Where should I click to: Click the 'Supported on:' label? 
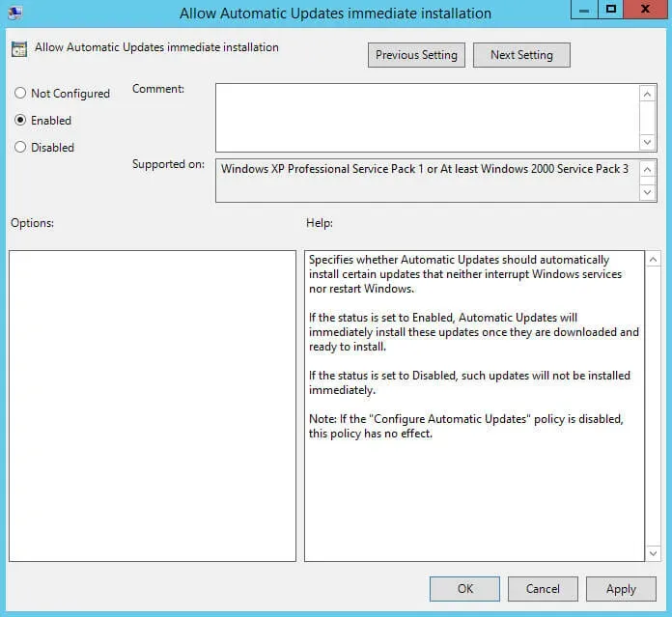tap(168, 164)
